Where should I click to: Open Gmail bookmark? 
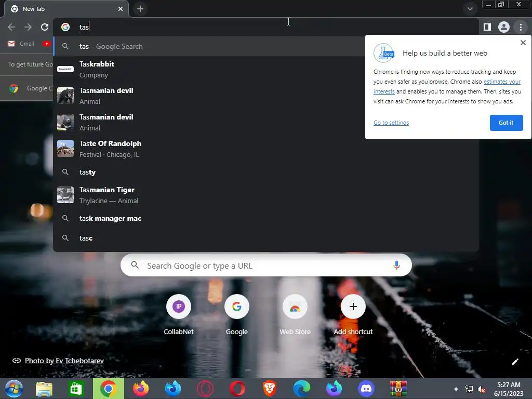click(x=21, y=44)
